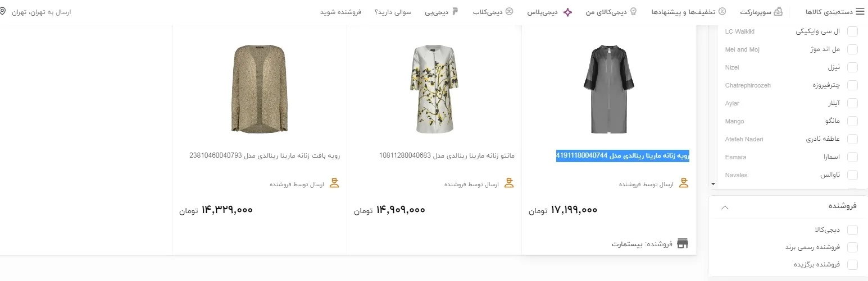The image size is (868, 281).
Task: Open the hamburger product categories icon
Action: (x=860, y=12)
